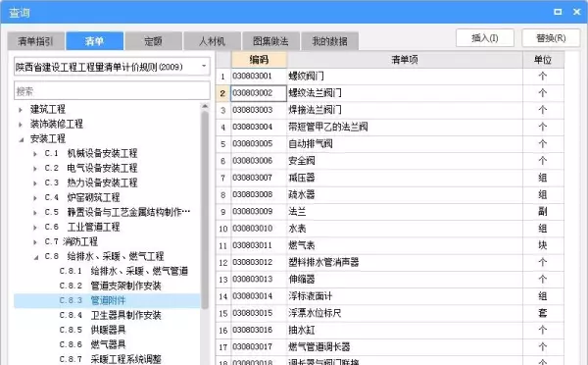This screenshot has width=588, height=365.
Task: Select row 自动排气阀
Action: tap(390, 144)
